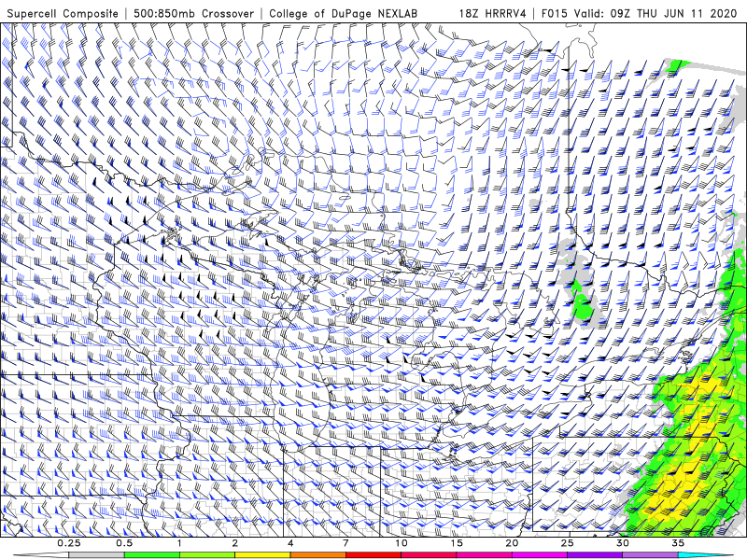747x560 pixels.
Task: Click the "2" legend label
Action: [235, 543]
